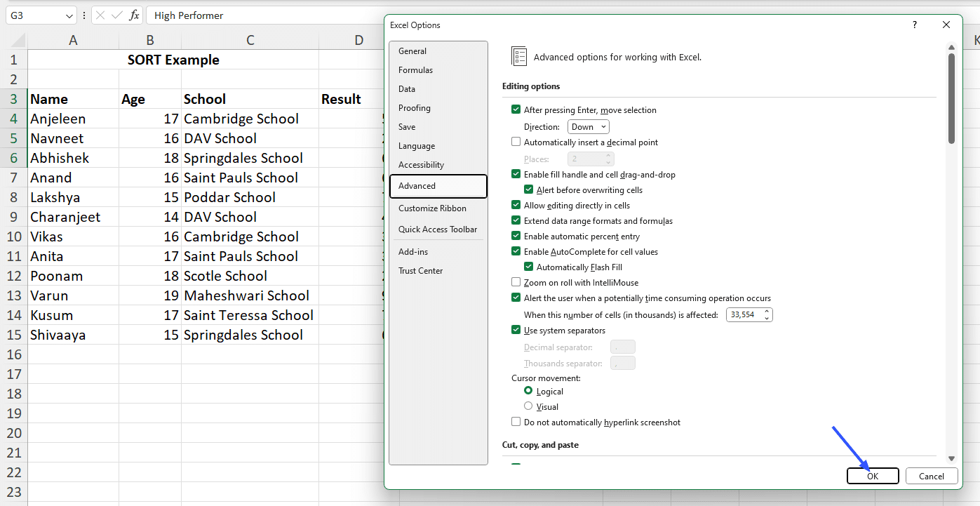The width and height of the screenshot is (980, 506).
Task: Open the Customize Ribbon category
Action: click(438, 208)
